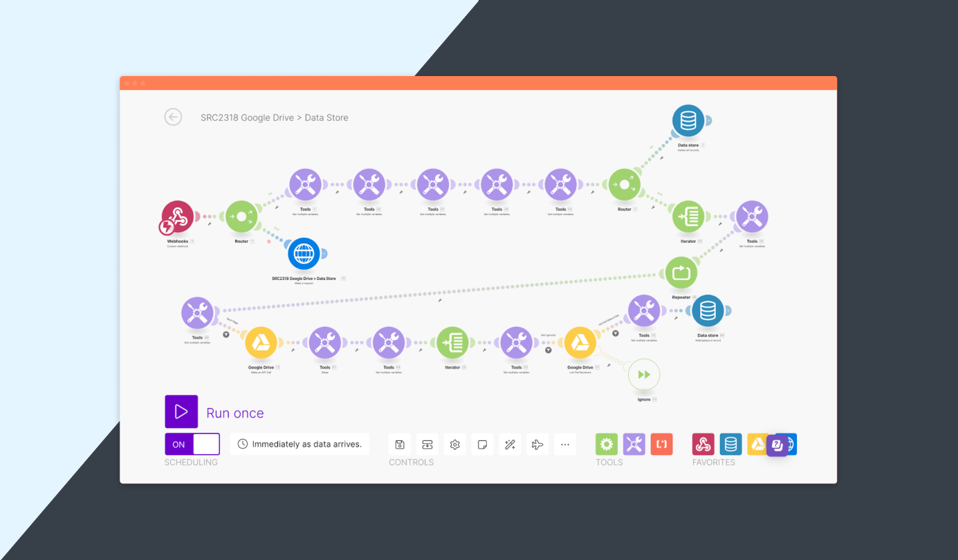This screenshot has width=958, height=560.
Task: Select the Router module next to Webhooks
Action: click(x=241, y=217)
